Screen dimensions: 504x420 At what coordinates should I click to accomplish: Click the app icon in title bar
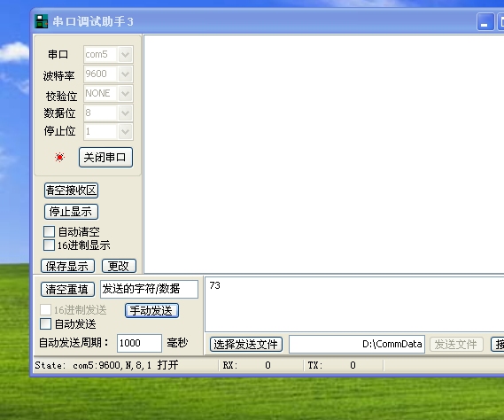pyautogui.click(x=41, y=21)
